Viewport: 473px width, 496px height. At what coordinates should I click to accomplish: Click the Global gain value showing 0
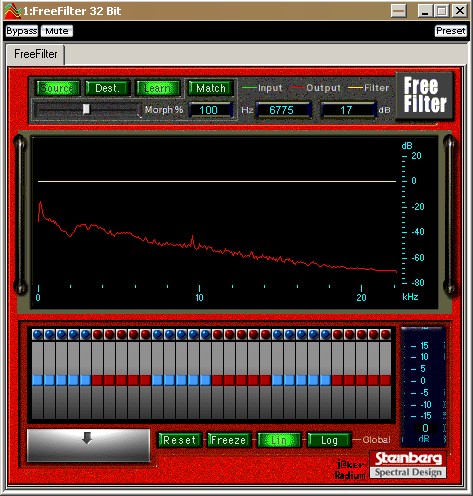click(x=425, y=428)
